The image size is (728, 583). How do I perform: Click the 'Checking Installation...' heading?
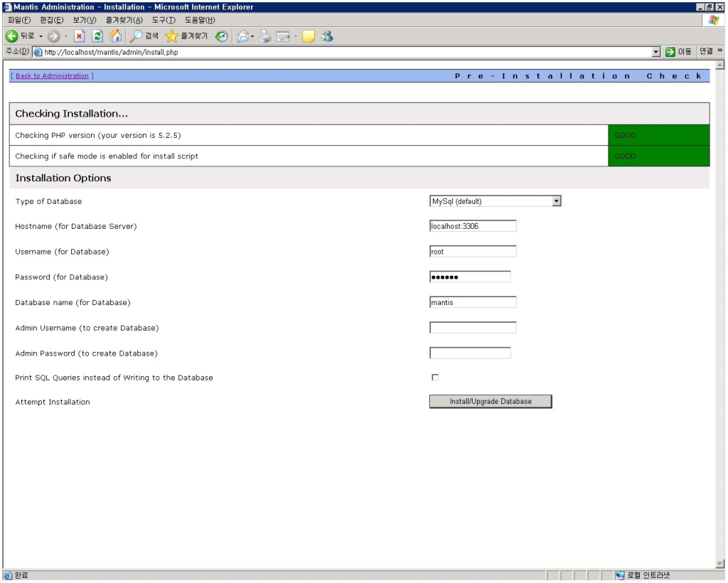[x=71, y=114]
